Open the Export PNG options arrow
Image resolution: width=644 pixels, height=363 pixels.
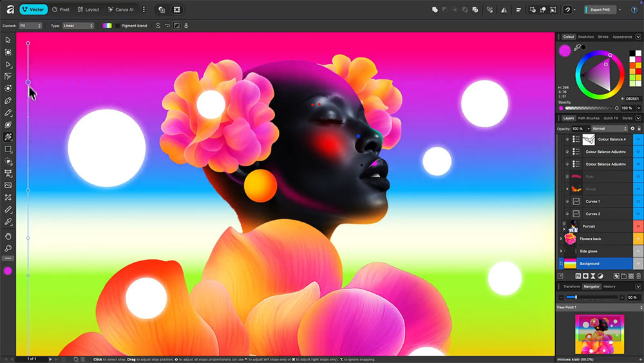click(x=620, y=10)
